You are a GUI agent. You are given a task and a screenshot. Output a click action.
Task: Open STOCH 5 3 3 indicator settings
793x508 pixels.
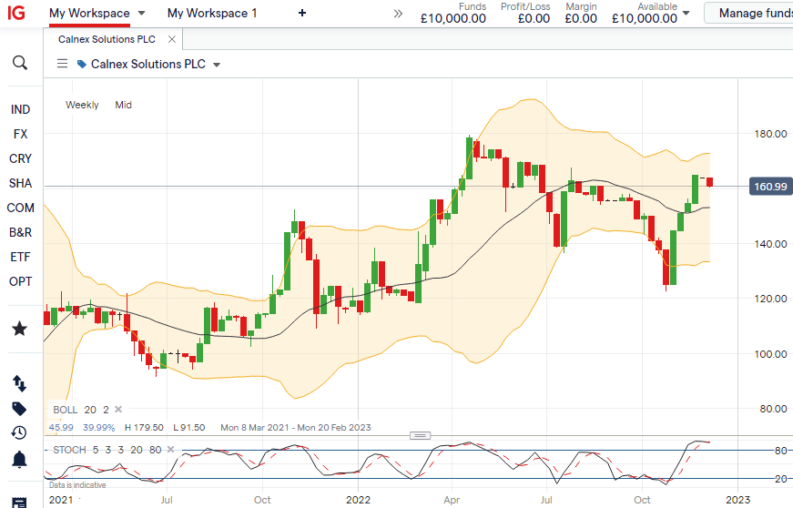point(107,450)
